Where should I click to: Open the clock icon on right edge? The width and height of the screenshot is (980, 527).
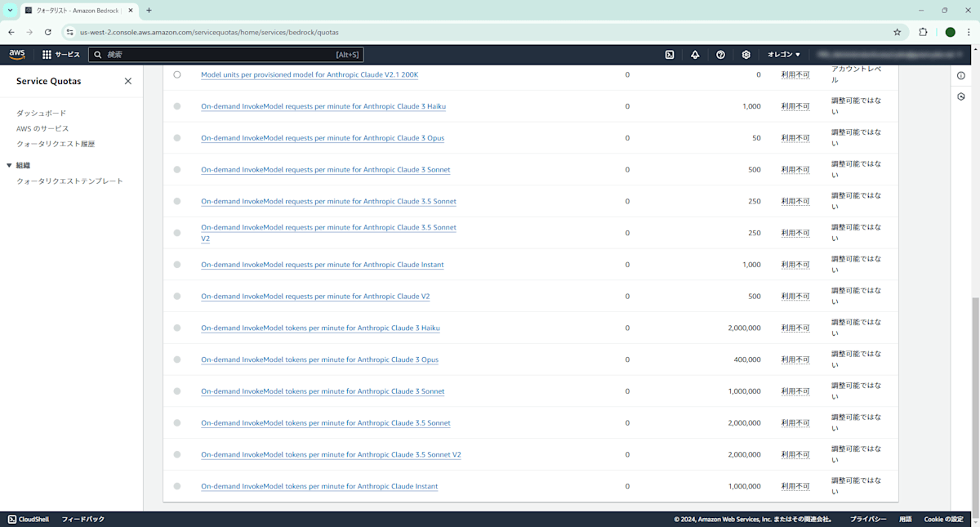(x=961, y=96)
